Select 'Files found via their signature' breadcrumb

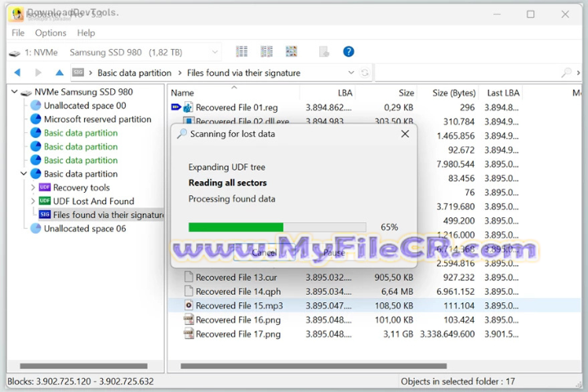(x=243, y=73)
